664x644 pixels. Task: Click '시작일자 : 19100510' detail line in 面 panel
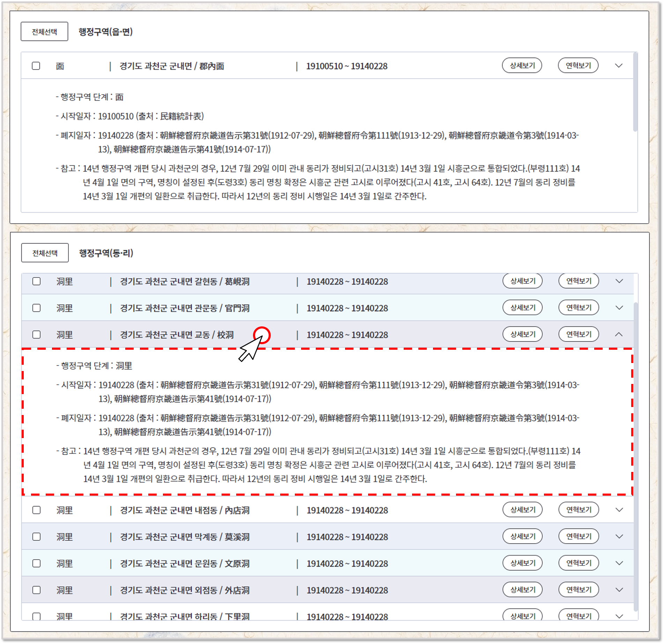click(130, 116)
